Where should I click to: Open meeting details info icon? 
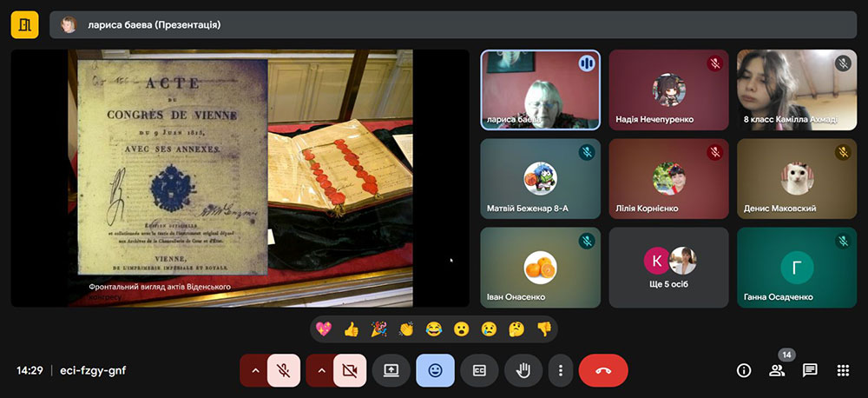744,370
